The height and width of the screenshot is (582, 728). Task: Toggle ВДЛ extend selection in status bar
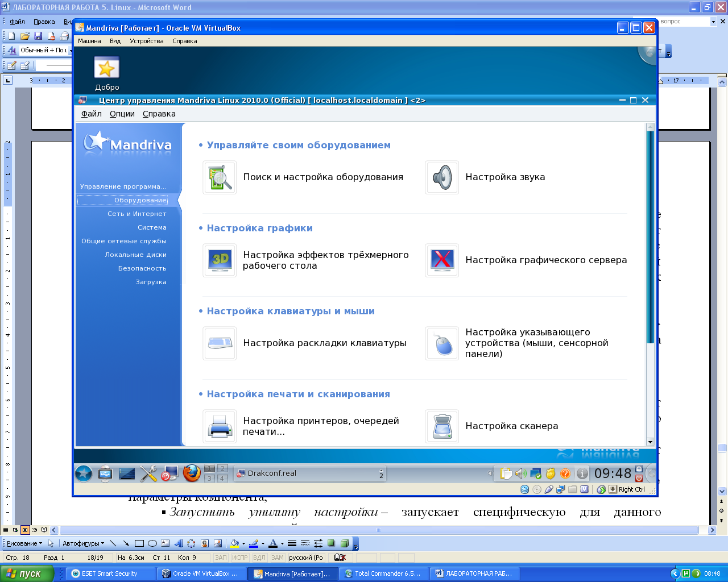coord(259,558)
